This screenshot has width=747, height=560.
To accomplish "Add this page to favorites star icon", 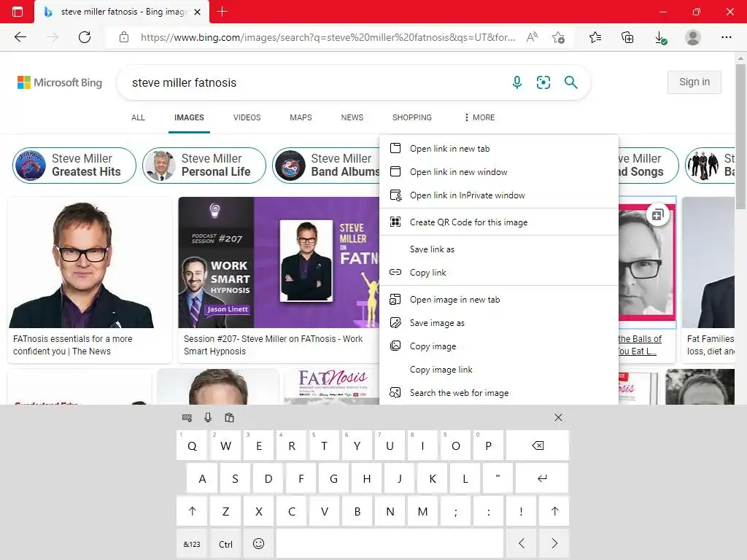I will coord(558,37).
